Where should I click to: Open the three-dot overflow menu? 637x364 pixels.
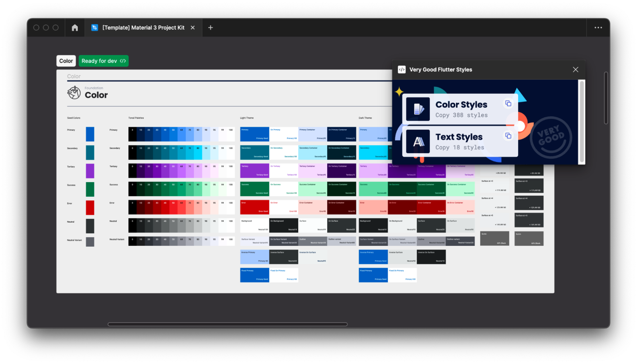pyautogui.click(x=598, y=28)
